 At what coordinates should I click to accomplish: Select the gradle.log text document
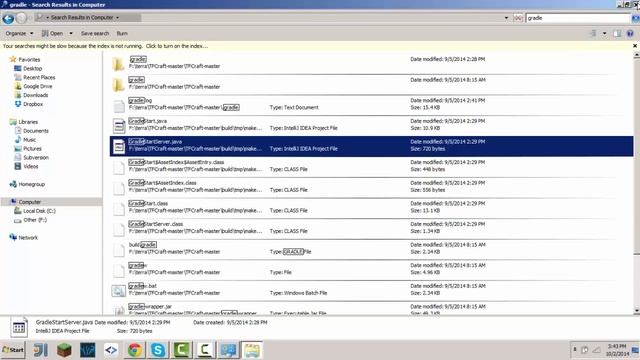point(371,105)
